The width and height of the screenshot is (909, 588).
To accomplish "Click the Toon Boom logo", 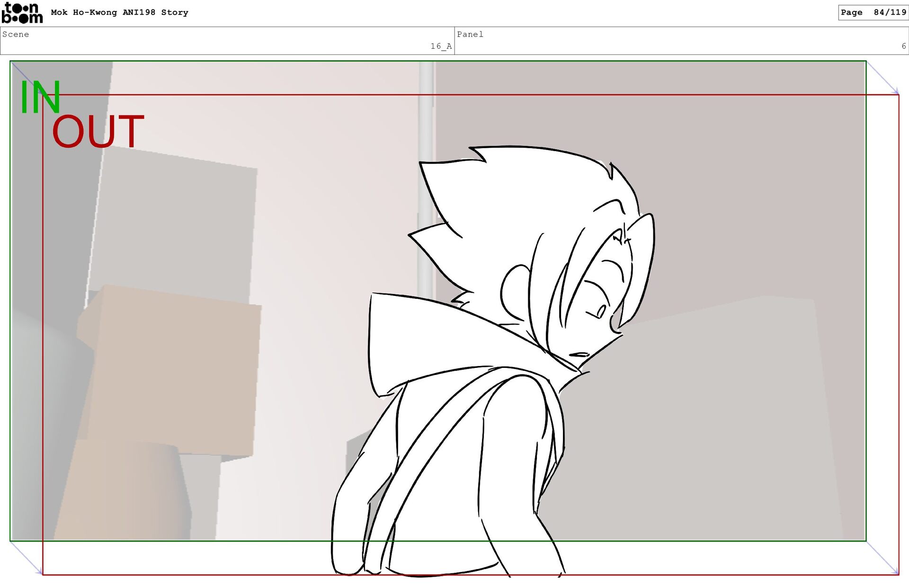I will click(22, 13).
